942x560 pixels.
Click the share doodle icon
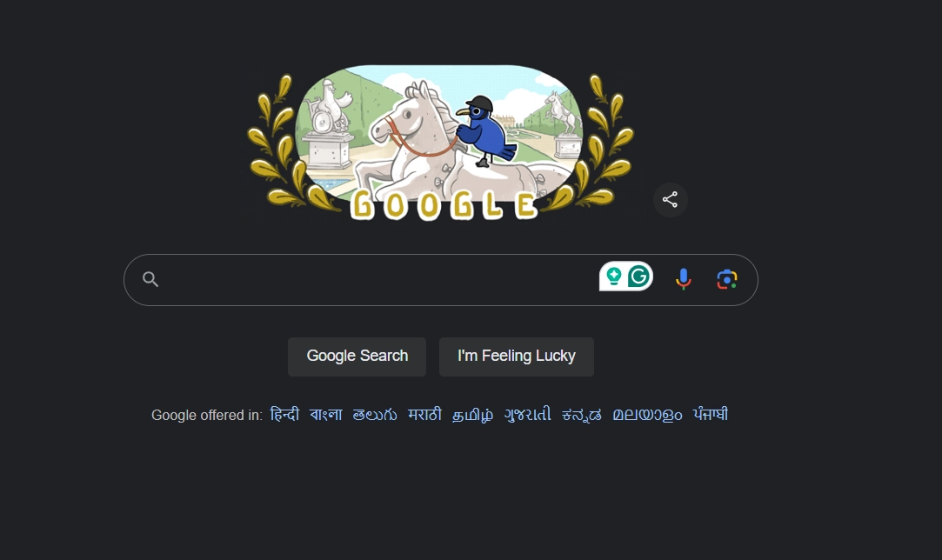[x=670, y=199]
